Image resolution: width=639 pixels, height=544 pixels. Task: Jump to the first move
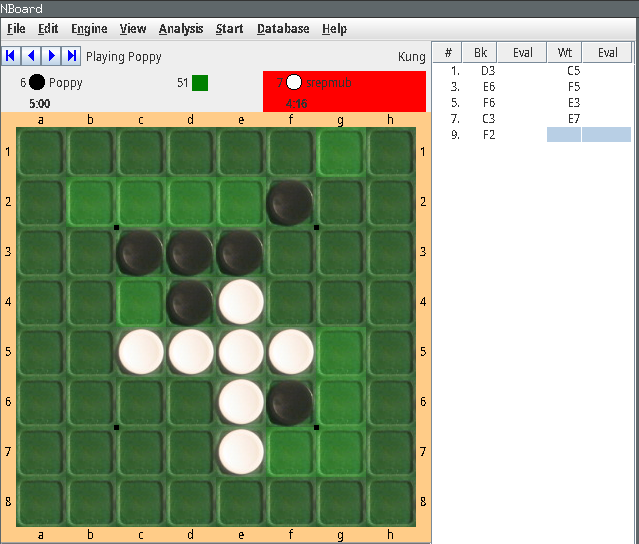pyautogui.click(x=11, y=56)
